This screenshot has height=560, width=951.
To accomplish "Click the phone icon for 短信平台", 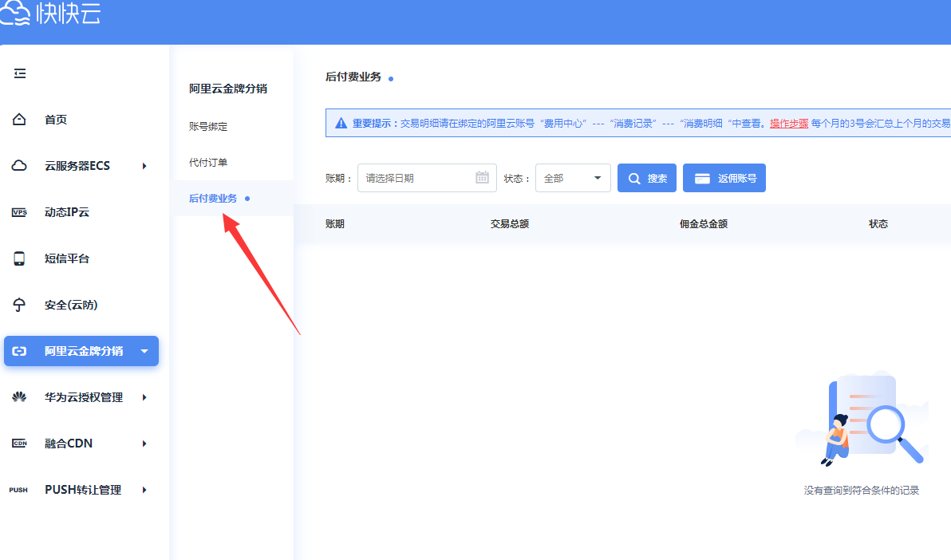I will pyautogui.click(x=20, y=258).
